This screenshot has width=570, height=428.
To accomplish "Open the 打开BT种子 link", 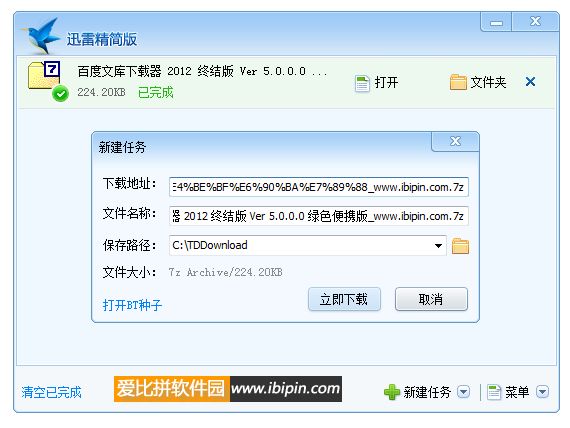I will point(132,305).
